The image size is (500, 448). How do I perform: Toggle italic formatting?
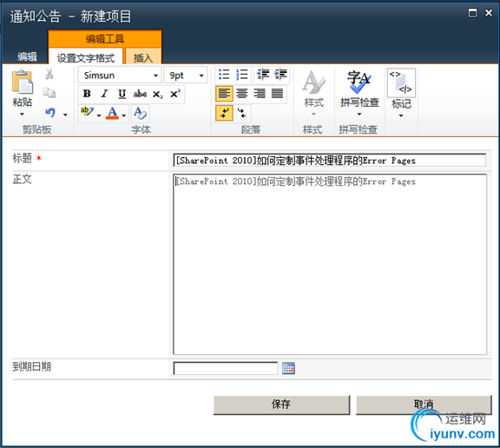click(x=104, y=94)
